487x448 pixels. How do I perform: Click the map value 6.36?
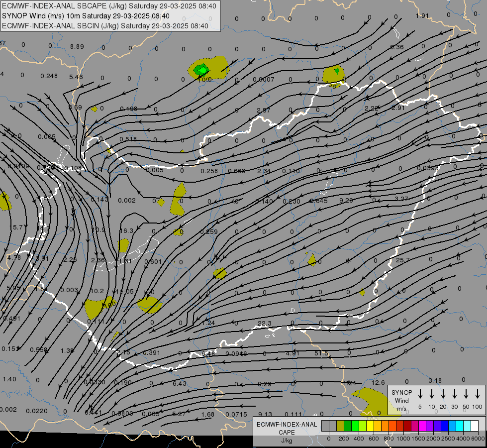pos(396,47)
